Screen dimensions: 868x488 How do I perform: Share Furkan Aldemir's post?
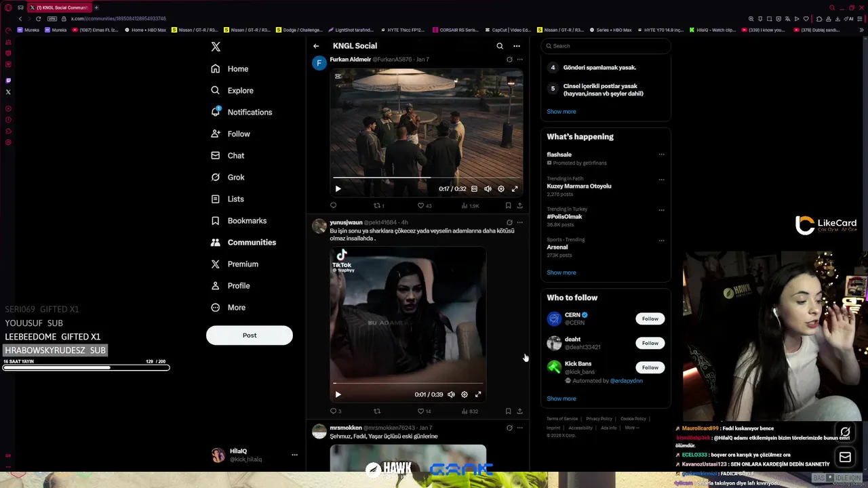tap(520, 205)
